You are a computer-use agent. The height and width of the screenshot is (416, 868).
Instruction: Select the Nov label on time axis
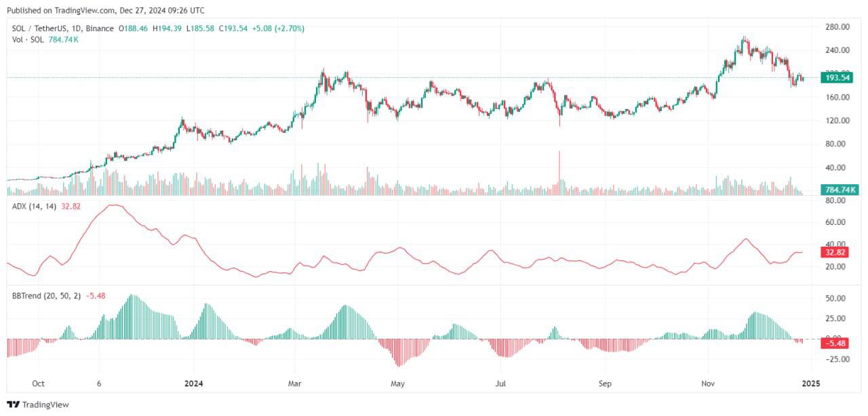[x=709, y=383]
